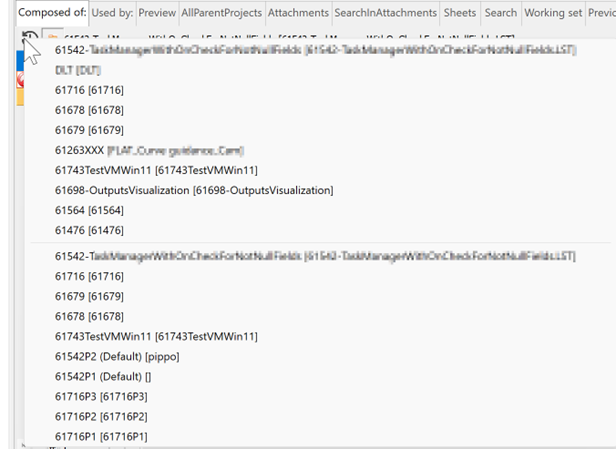Switch to the Sheets tab
This screenshot has height=449, width=616.
[460, 13]
